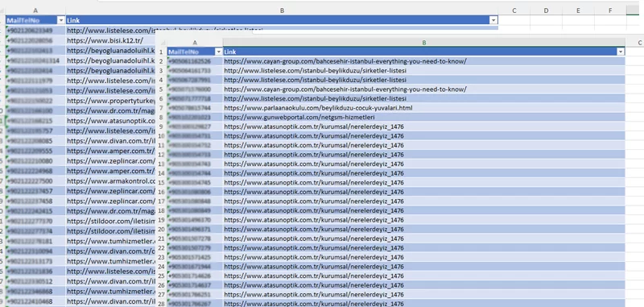Open MailTelNo filter dropdown in front sheet
644x307 pixels.
(x=219, y=52)
